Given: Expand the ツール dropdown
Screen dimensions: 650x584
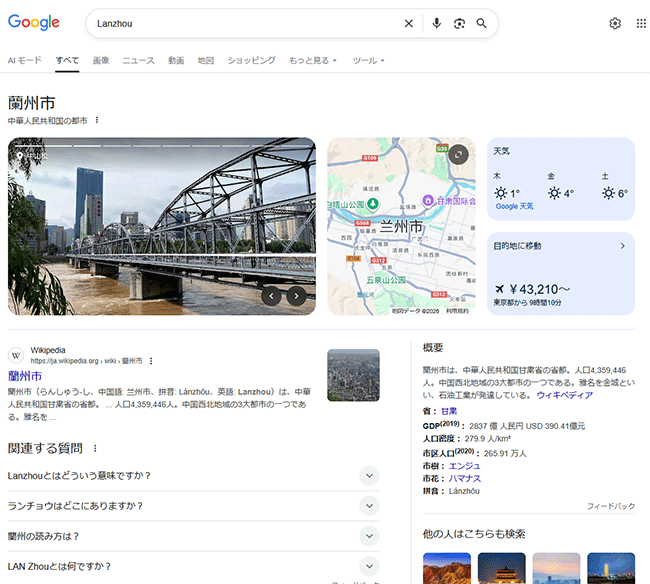Looking at the screenshot, I should coord(369,61).
